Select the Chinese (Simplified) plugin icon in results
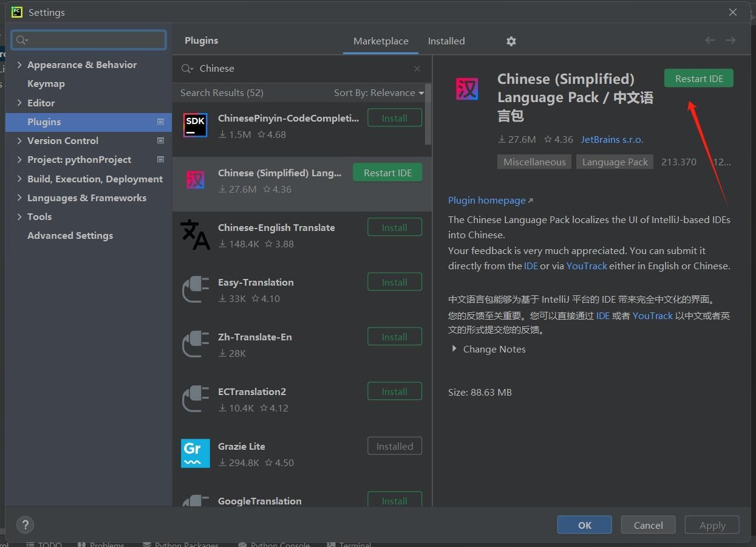The image size is (756, 547). pyautogui.click(x=196, y=180)
